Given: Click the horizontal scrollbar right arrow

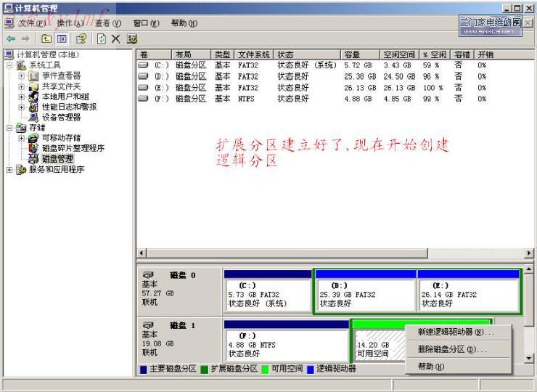Looking at the screenshot, I should (529, 253).
